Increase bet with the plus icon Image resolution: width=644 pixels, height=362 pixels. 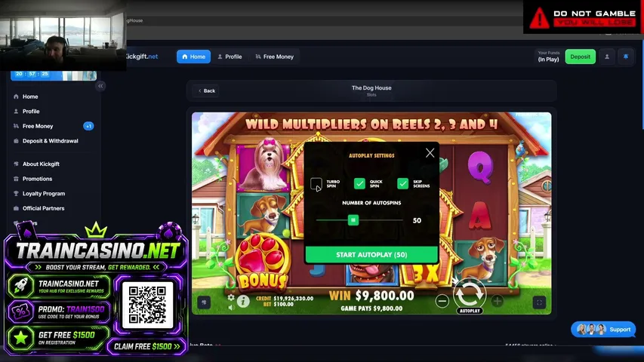[497, 301]
